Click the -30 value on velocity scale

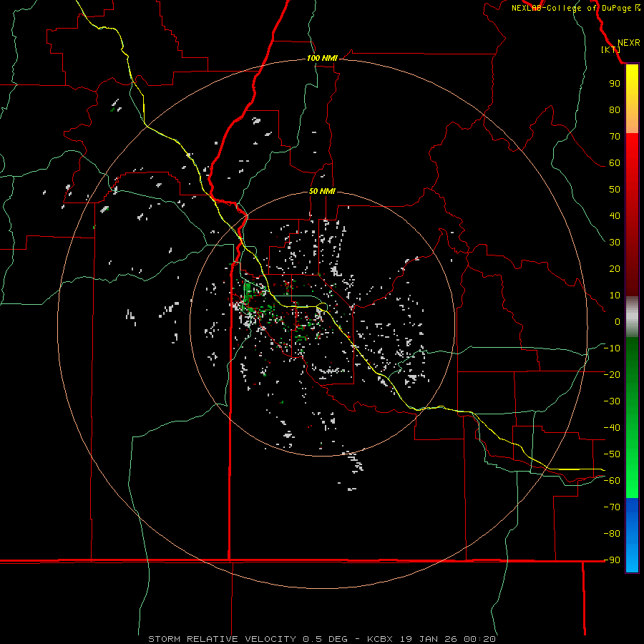(612, 401)
